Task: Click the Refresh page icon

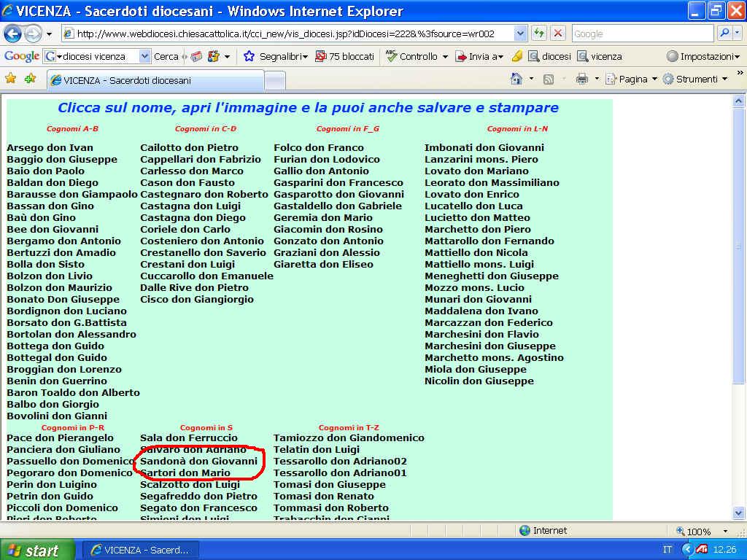Action: [539, 34]
